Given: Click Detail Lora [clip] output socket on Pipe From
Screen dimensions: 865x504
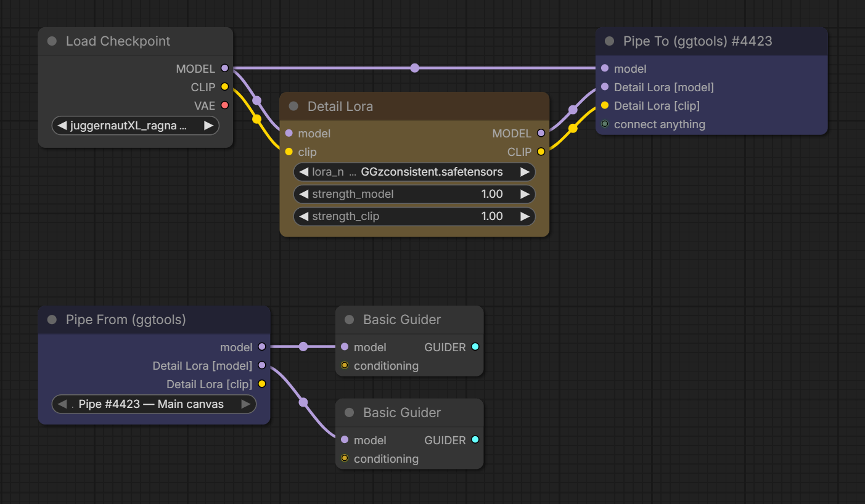Looking at the screenshot, I should [261, 384].
